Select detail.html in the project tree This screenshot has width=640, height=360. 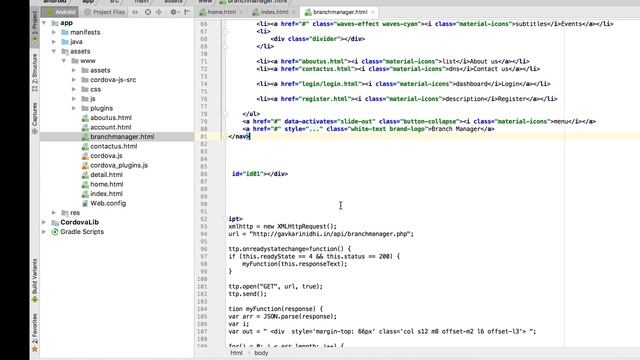pyautogui.click(x=106, y=175)
